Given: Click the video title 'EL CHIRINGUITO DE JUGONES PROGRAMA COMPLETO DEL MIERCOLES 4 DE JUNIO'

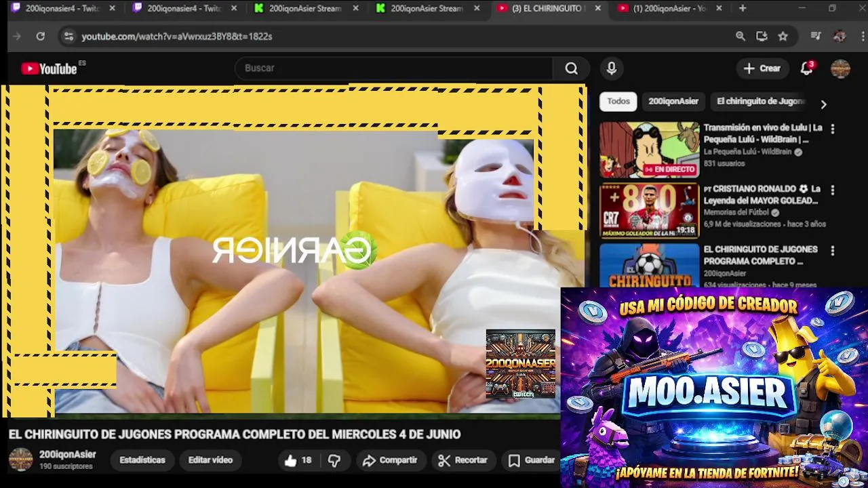Looking at the screenshot, I should (x=235, y=434).
